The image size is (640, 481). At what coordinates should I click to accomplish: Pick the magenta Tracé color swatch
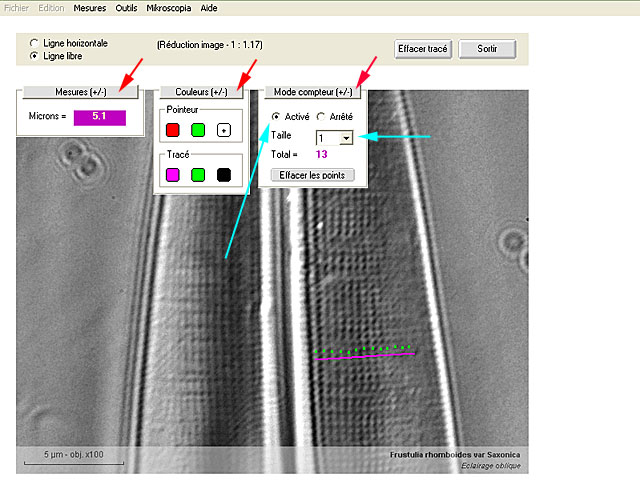(173, 175)
